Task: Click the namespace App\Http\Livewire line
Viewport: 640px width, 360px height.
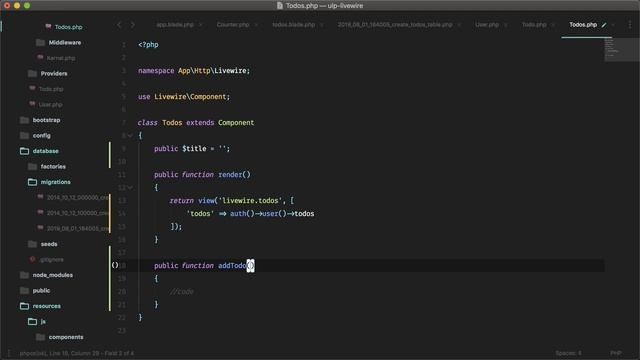Action: pyautogui.click(x=194, y=71)
